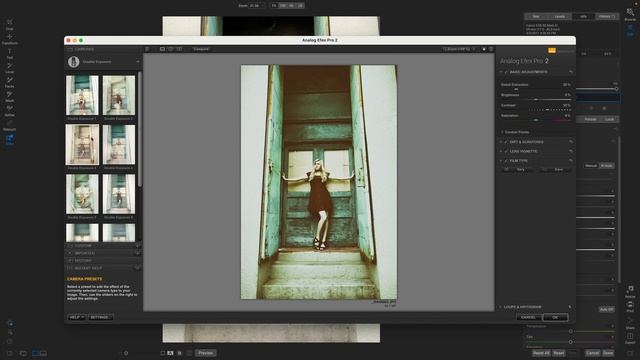Screen dimensions: 640x360
Task: Click the camera type icon beside Double Exposure
Action: 73,62
